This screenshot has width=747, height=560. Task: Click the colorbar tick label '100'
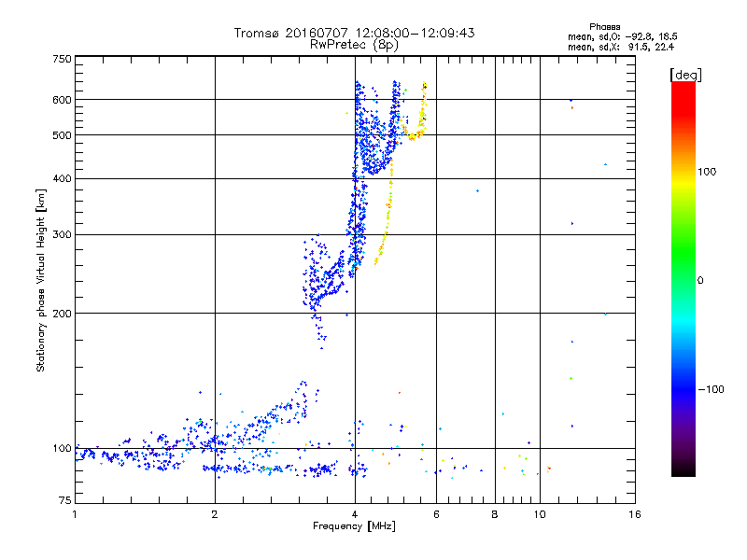(x=707, y=172)
